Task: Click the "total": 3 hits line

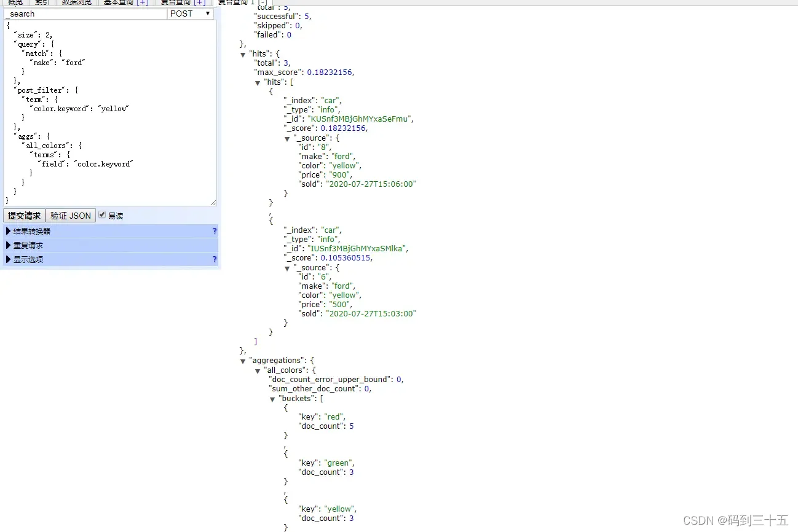Action: (272, 63)
